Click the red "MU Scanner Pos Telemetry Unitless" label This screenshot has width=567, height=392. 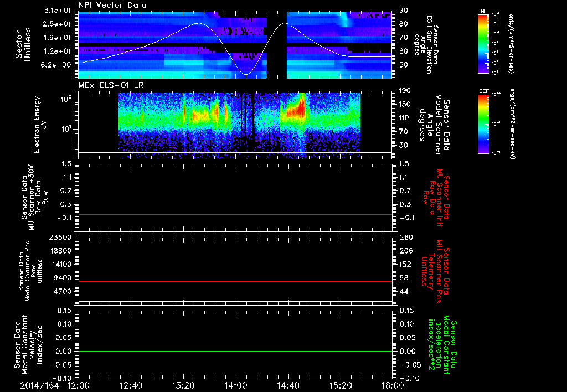point(436,271)
